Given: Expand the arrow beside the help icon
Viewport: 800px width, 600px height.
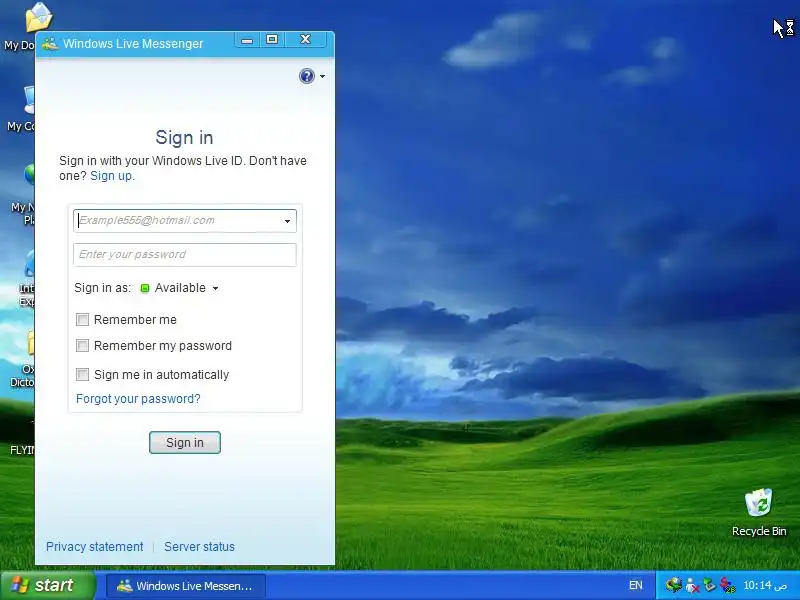Looking at the screenshot, I should pos(322,77).
